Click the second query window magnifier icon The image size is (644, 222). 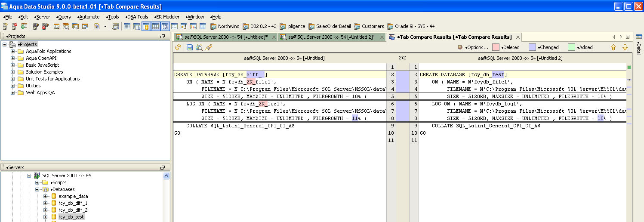[x=66, y=26]
